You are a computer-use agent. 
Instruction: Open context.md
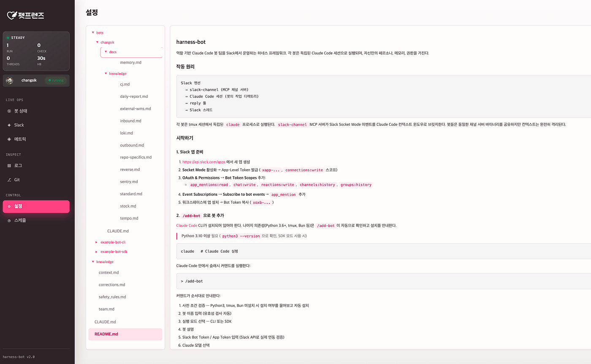tap(109, 272)
